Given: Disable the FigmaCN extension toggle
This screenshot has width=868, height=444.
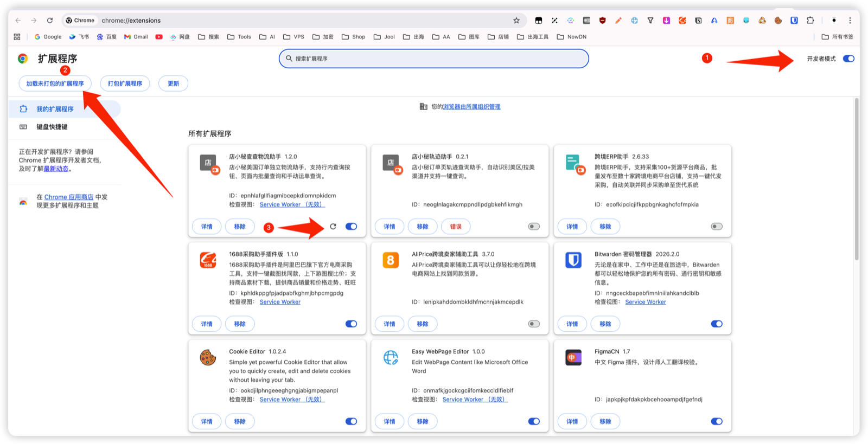Looking at the screenshot, I should pos(717,421).
